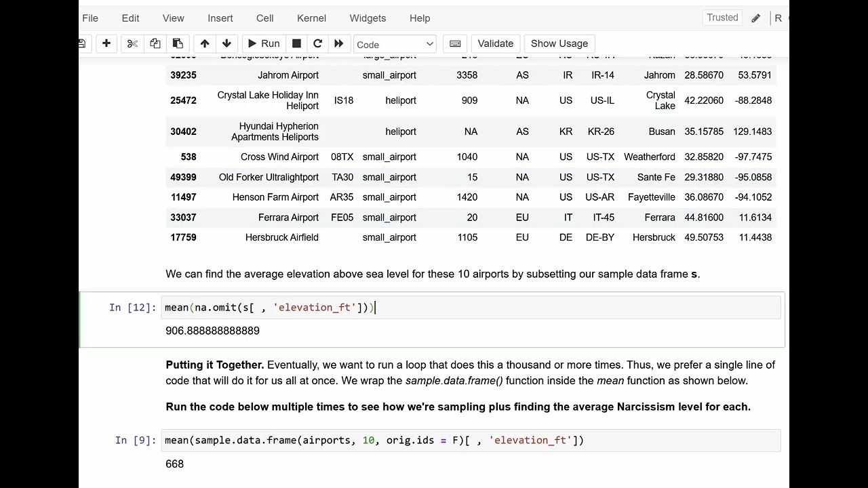Click the Old Forker Ultralightport cell
This screenshot has height=488, width=868.
tap(269, 177)
